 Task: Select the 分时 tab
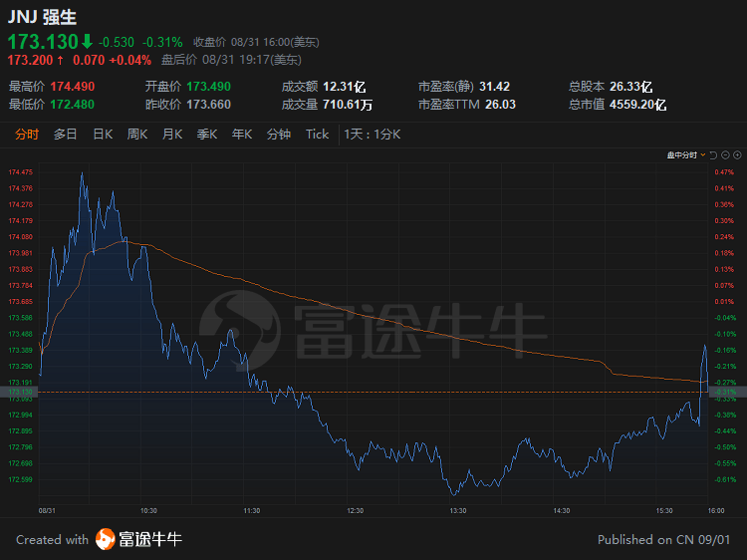tap(27, 135)
